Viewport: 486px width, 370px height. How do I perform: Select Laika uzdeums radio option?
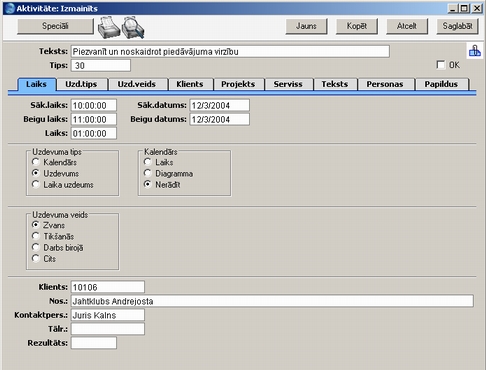coord(36,184)
